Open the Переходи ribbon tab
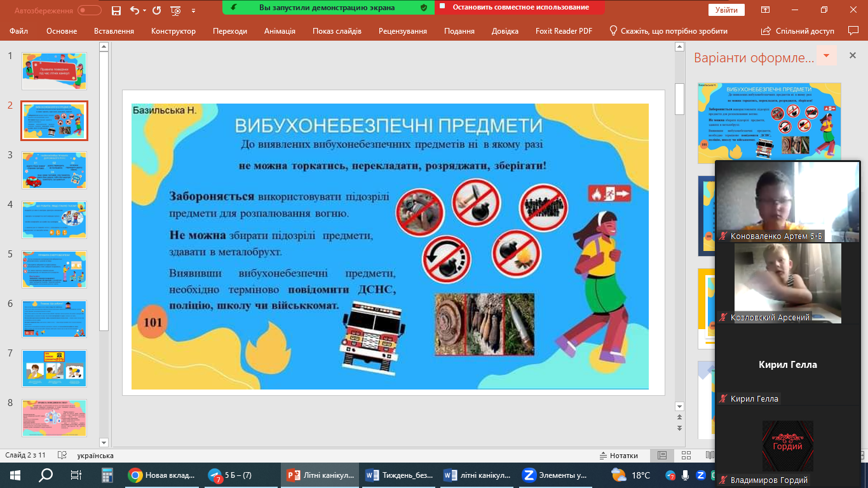The height and width of the screenshot is (488, 868). (230, 30)
